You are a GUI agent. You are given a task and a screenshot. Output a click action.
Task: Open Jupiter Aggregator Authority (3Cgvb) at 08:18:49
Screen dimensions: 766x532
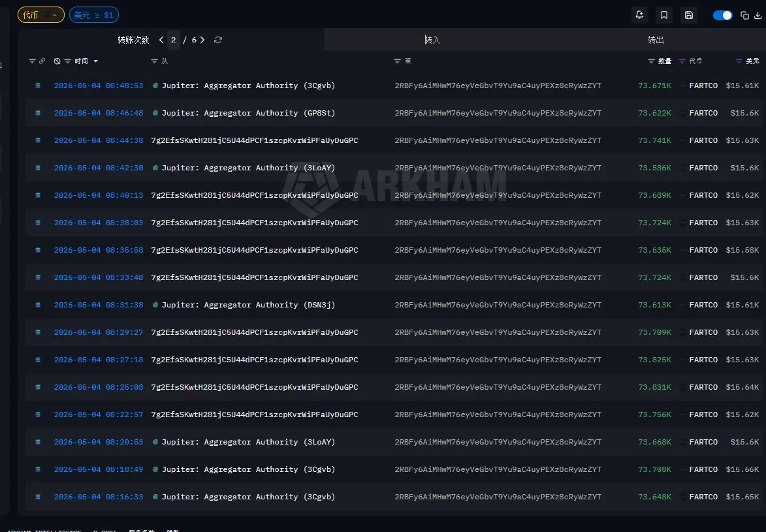[x=248, y=469]
